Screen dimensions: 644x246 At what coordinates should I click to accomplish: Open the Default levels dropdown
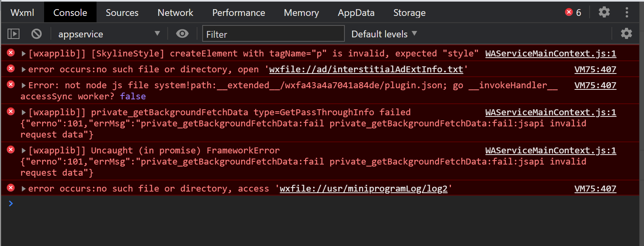[384, 34]
